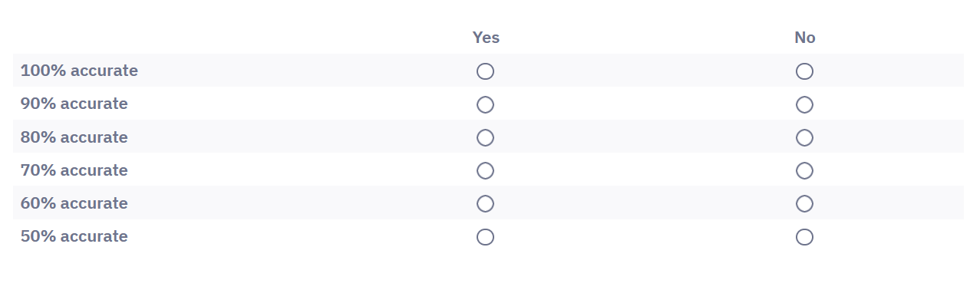Image resolution: width=980 pixels, height=290 pixels.
Task: Mark No on the 80% accurate row
Action: 804,137
